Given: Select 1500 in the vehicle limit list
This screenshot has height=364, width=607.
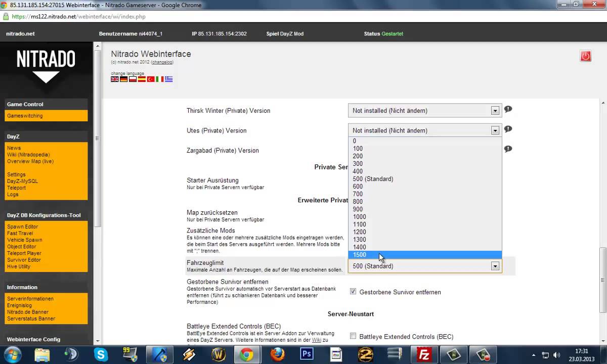Looking at the screenshot, I should (425, 255).
